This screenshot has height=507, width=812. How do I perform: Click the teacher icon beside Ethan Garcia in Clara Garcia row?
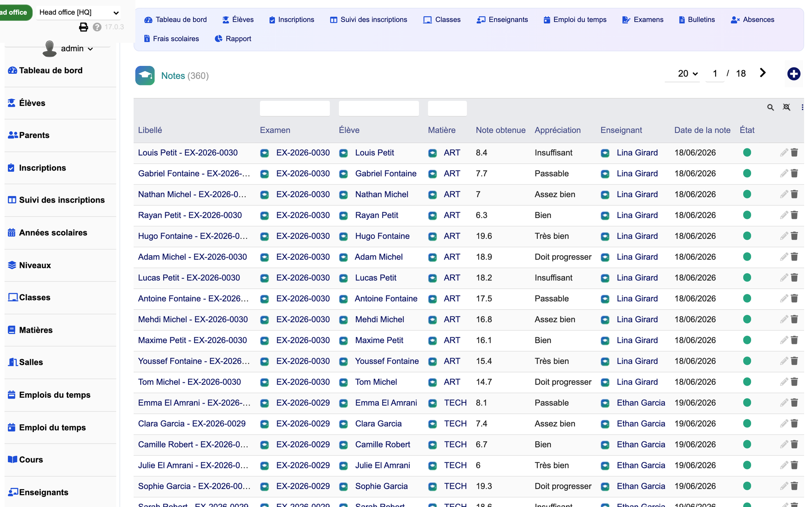pos(605,424)
